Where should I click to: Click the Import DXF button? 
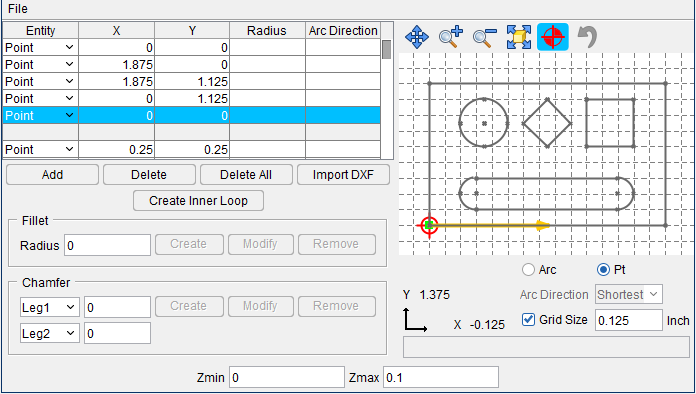pos(343,174)
